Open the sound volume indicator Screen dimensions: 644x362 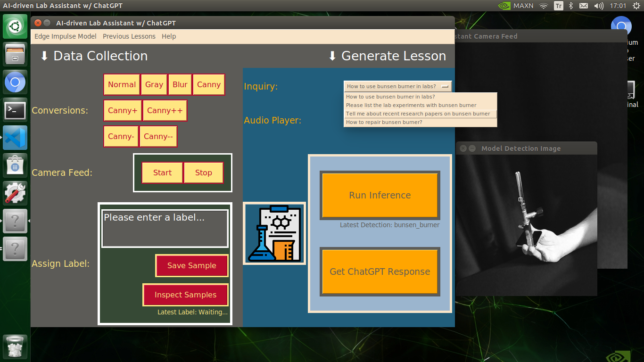[x=599, y=6]
